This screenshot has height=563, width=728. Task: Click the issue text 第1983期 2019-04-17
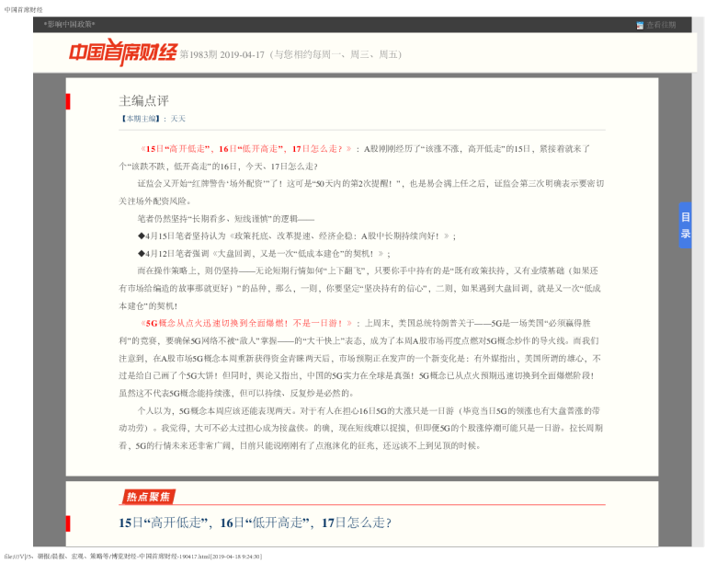coord(222,55)
